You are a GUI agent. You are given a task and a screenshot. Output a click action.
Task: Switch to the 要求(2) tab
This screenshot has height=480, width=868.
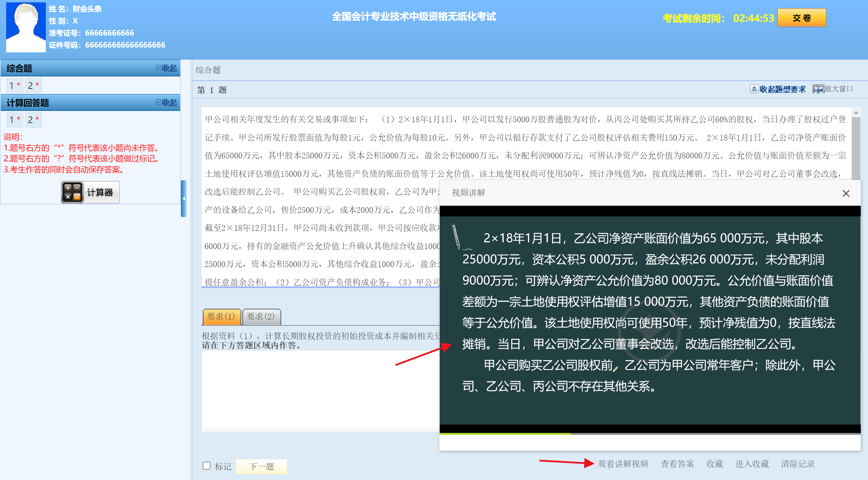point(261,316)
